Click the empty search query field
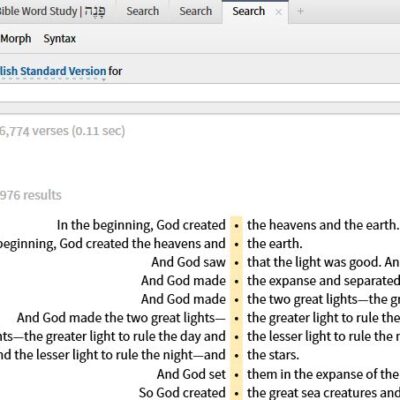400x400 pixels. 200,93
